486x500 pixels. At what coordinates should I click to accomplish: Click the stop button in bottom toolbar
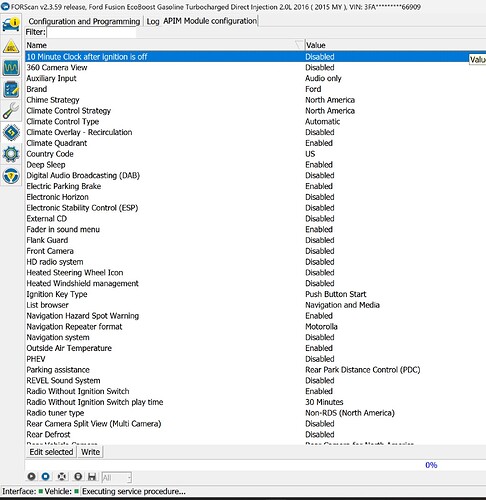coord(46,477)
